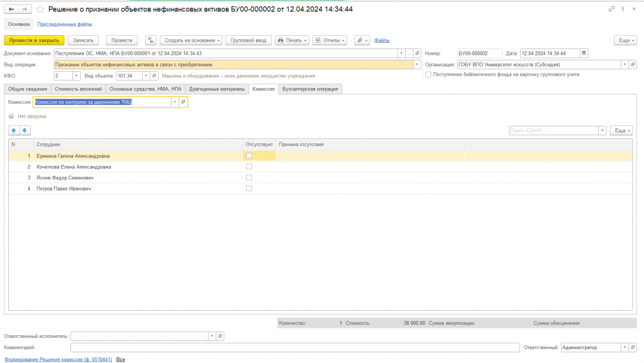Open the Организация record form

pyautogui.click(x=633, y=64)
